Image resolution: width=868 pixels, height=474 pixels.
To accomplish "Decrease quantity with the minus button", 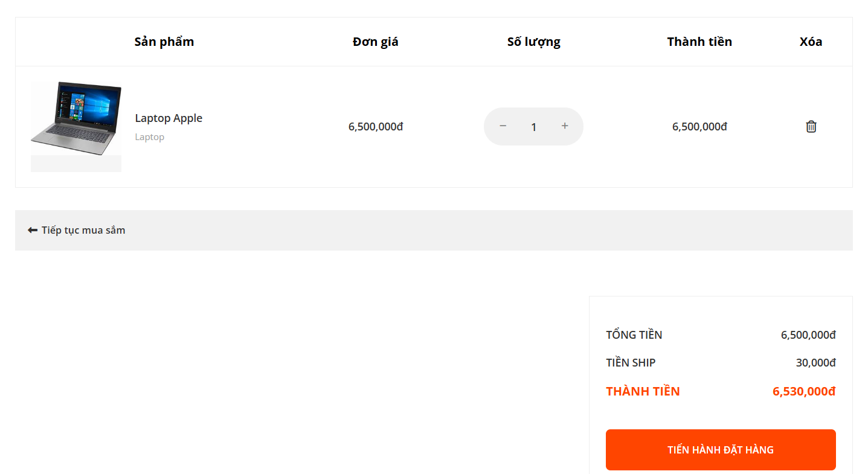I will pyautogui.click(x=503, y=126).
